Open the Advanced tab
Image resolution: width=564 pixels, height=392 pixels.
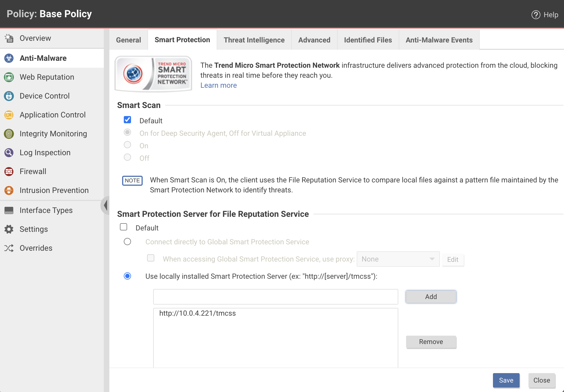point(314,40)
